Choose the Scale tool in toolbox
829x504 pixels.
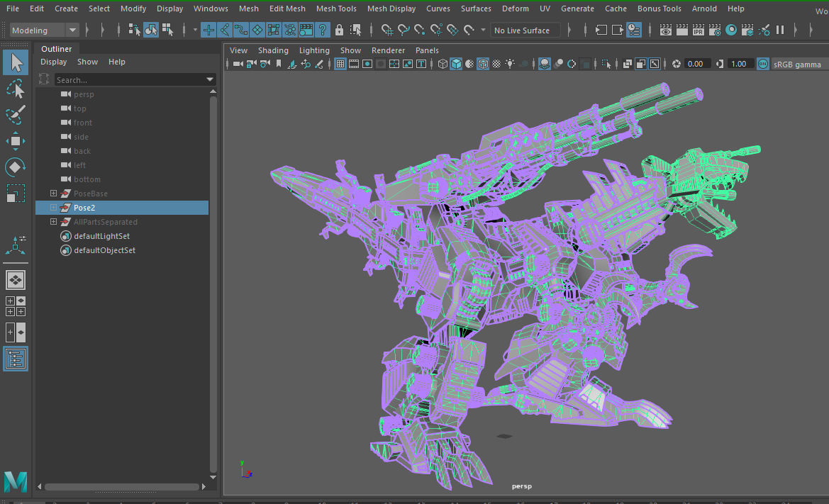point(16,194)
